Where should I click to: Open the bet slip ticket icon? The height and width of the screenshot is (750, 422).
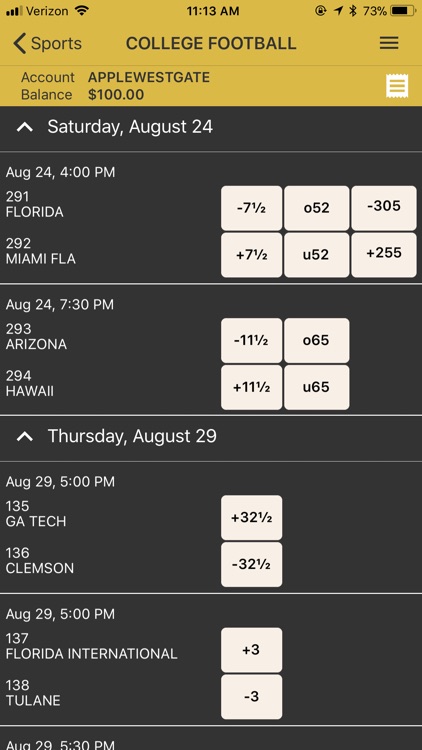point(397,87)
